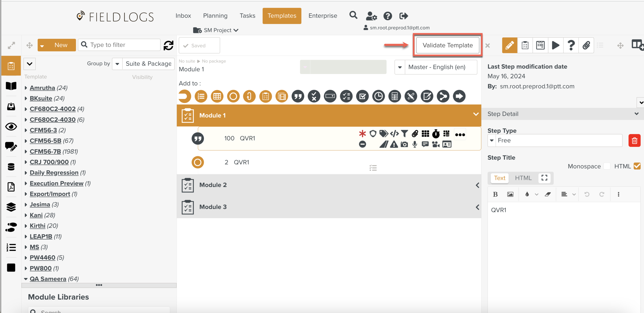Click the text color droplet picker
This screenshot has width=644, height=313.
[x=527, y=194]
